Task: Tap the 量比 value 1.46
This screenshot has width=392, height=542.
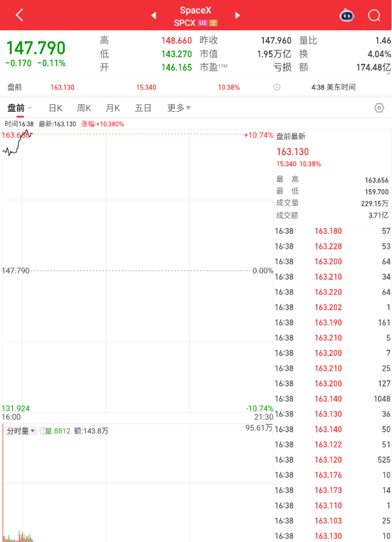Action: point(383,40)
